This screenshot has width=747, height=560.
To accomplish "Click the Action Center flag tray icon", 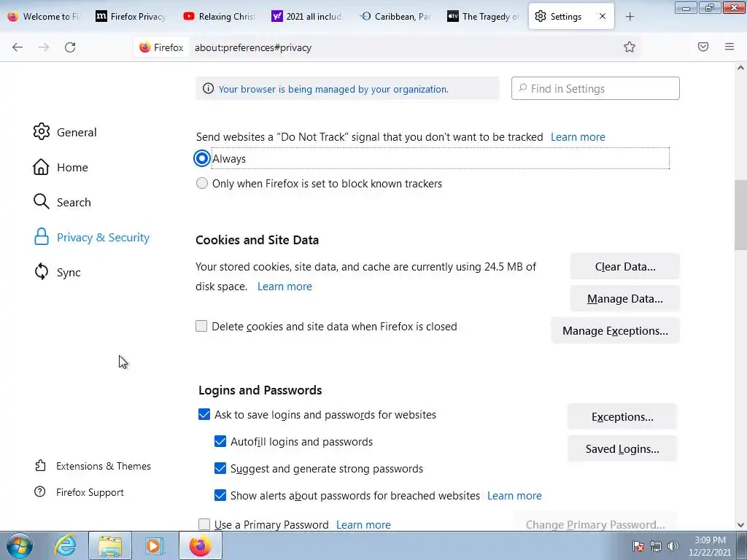I will tap(638, 546).
